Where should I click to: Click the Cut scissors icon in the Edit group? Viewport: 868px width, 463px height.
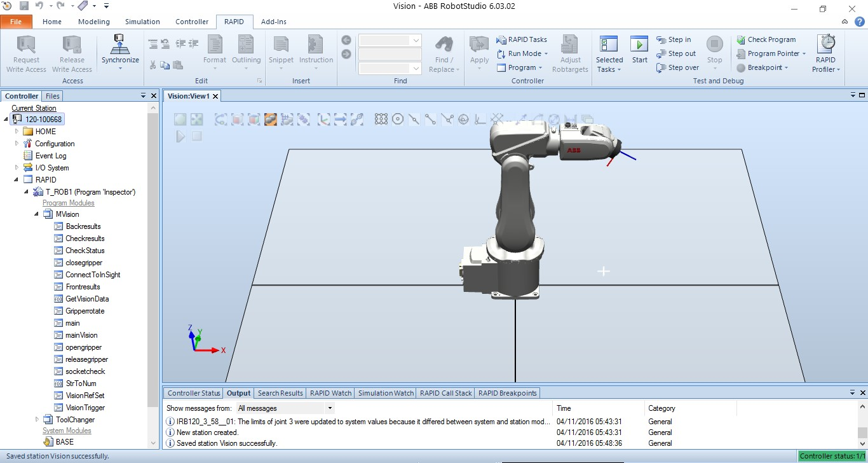(x=153, y=64)
